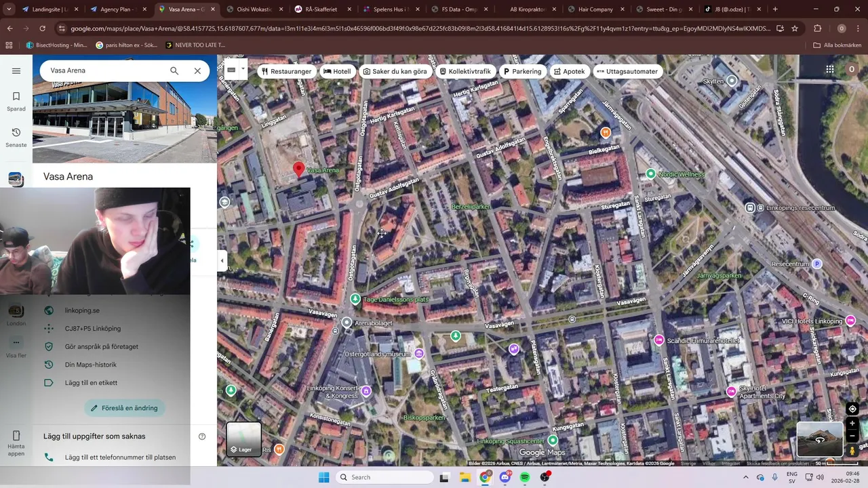The height and width of the screenshot is (488, 868).
Task: Click the Arenabolaget map marker
Action: [x=347, y=323]
